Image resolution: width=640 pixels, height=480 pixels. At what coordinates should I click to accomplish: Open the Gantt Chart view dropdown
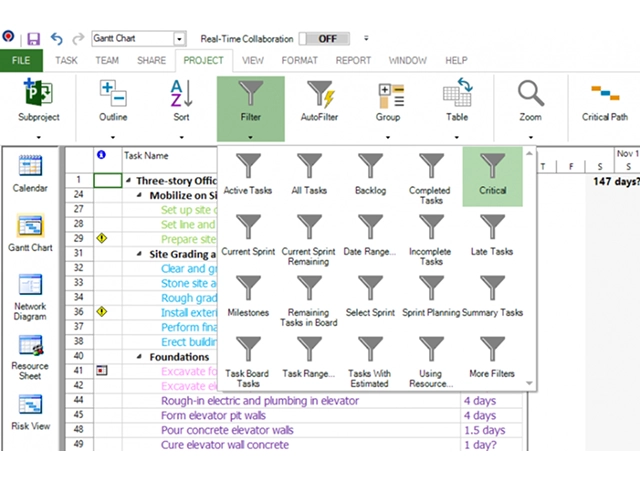(180, 39)
